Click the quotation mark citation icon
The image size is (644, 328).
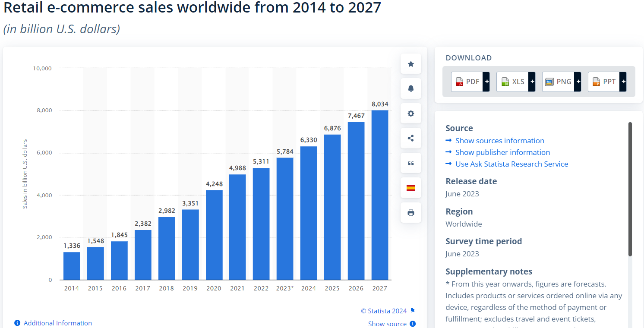(410, 163)
